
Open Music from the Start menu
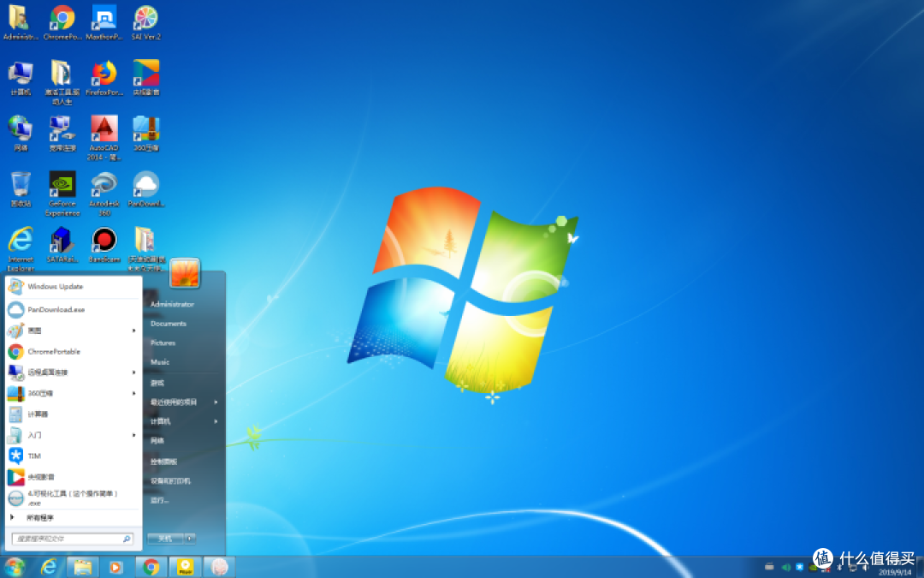point(160,362)
